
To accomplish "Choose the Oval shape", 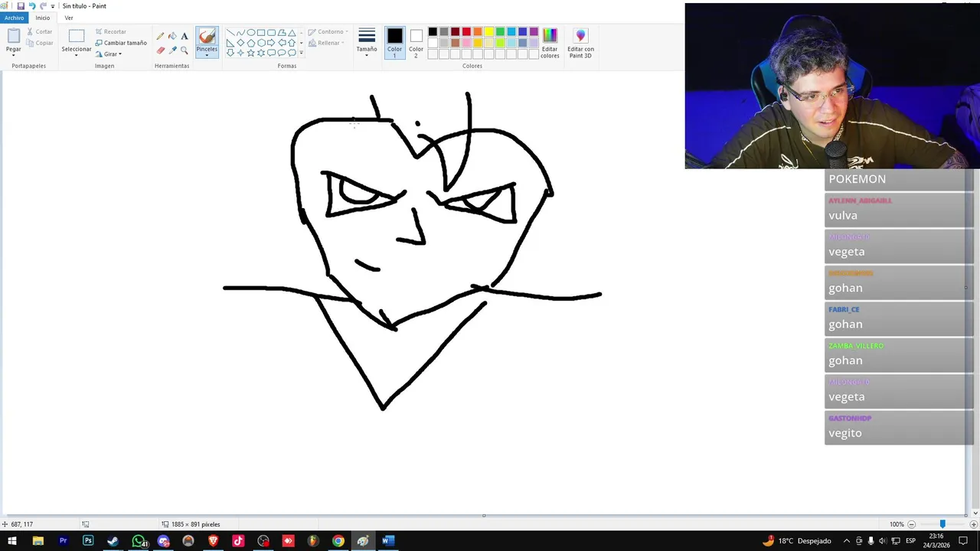I will [x=251, y=33].
